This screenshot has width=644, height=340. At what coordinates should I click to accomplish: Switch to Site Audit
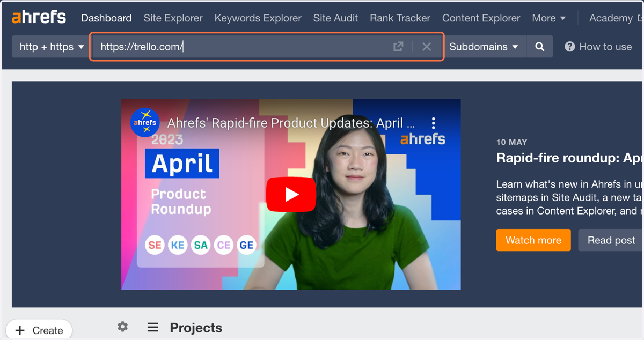pyautogui.click(x=335, y=18)
